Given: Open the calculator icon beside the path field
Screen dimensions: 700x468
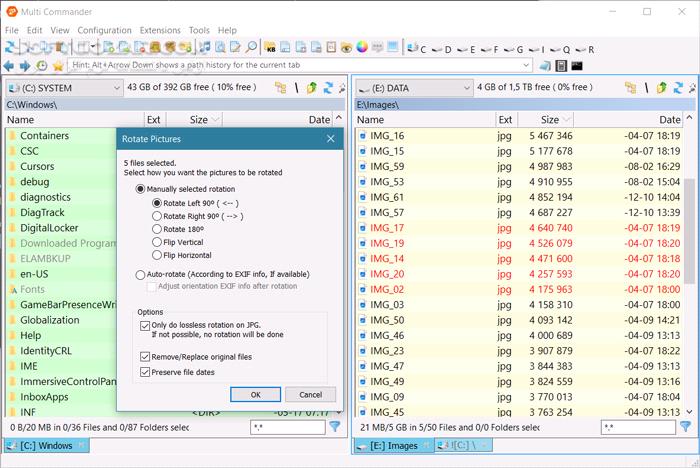Looking at the screenshot, I should [x=561, y=66].
